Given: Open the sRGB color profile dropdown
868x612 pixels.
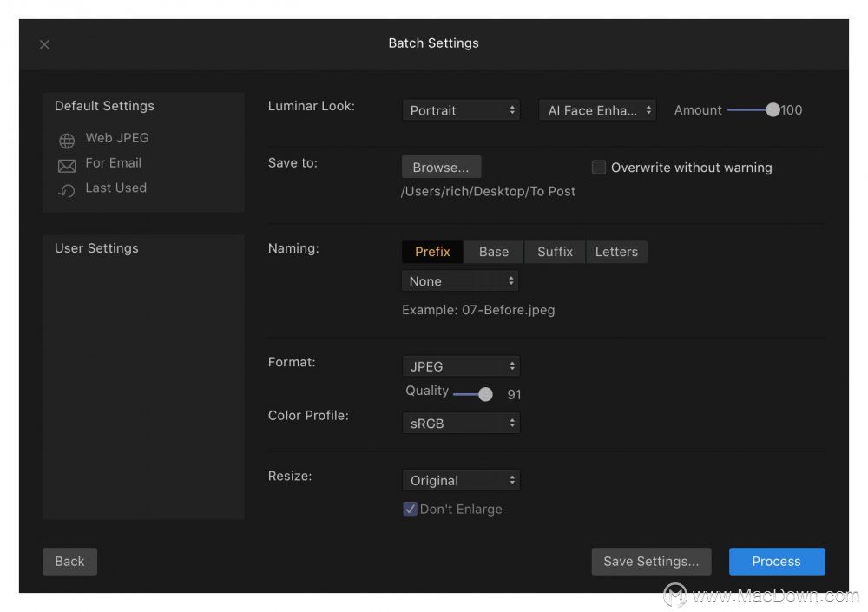Looking at the screenshot, I should (x=461, y=423).
